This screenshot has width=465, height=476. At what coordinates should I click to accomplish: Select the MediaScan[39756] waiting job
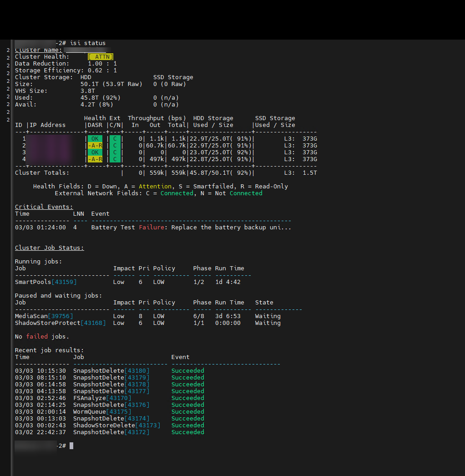(44, 316)
